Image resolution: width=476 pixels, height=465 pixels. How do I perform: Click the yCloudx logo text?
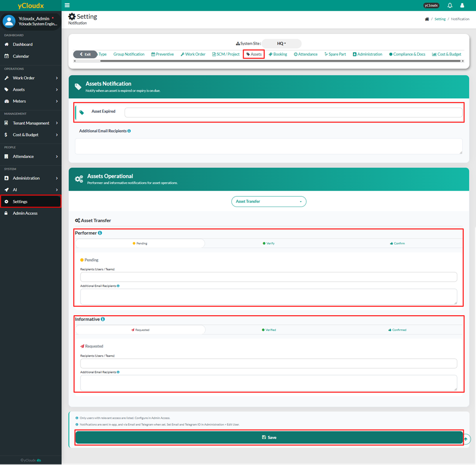pyautogui.click(x=31, y=6)
